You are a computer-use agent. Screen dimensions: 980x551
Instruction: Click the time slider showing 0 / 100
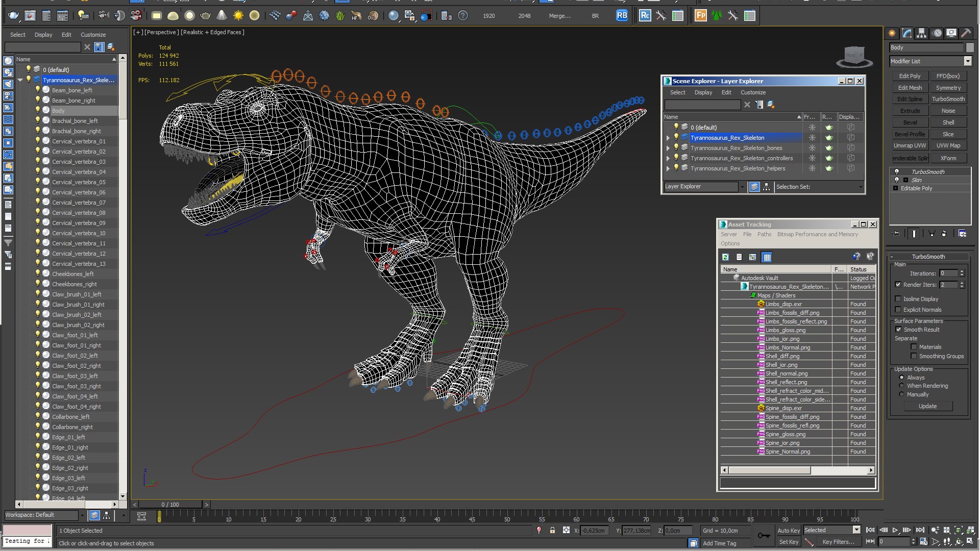[170, 505]
